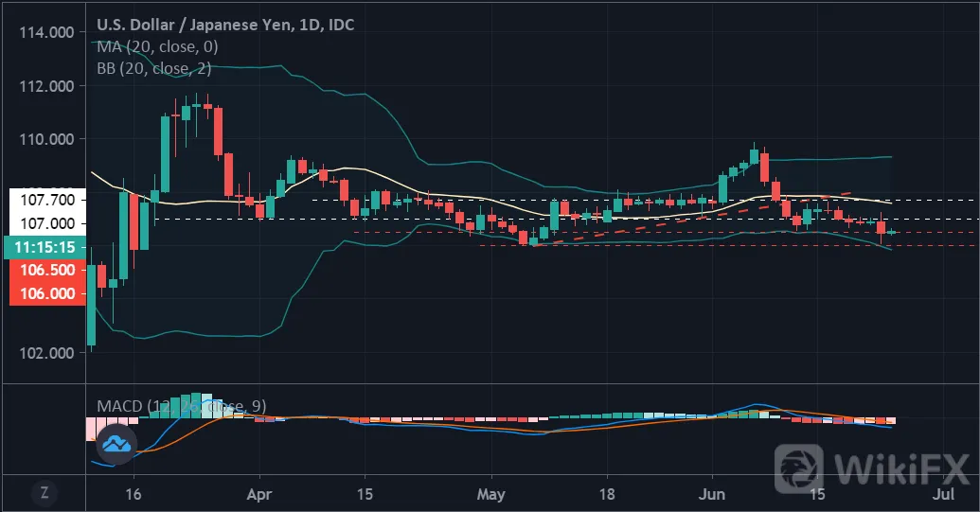The image size is (980, 512).
Task: Click the Z timezone button
Action: (x=44, y=493)
